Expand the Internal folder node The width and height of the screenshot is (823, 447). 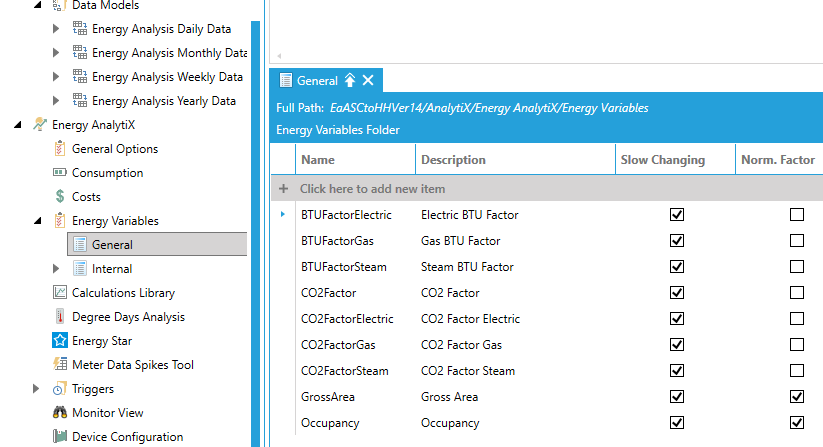tap(56, 269)
